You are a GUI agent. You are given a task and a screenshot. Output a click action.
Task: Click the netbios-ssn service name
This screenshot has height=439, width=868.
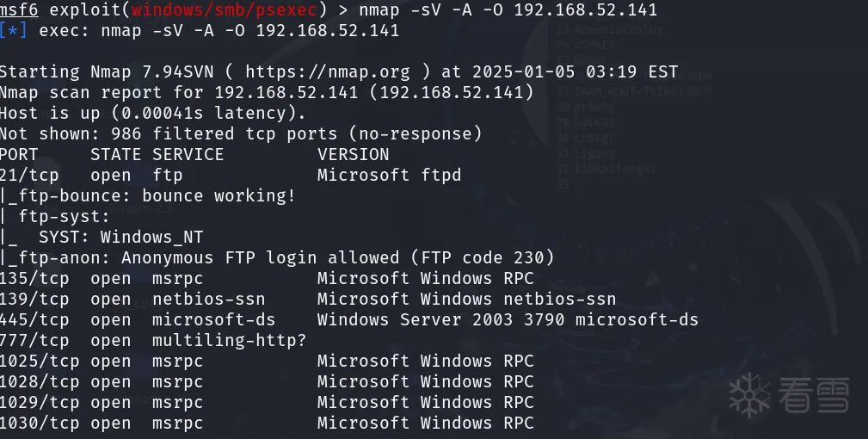(x=209, y=300)
